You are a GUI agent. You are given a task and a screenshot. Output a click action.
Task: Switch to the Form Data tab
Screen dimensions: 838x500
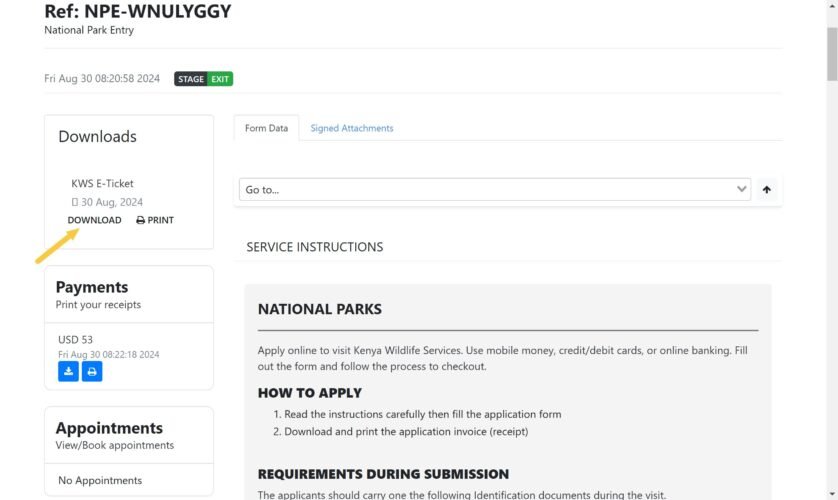266,128
